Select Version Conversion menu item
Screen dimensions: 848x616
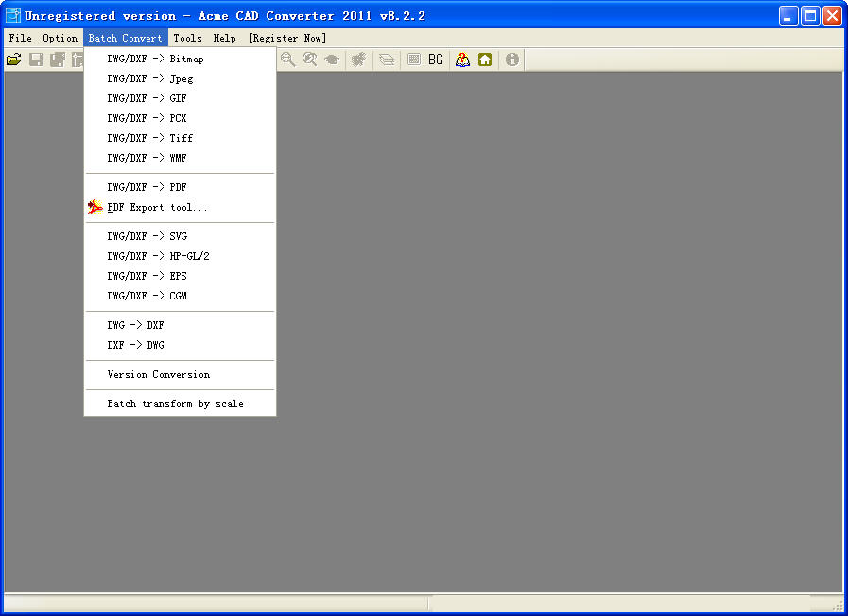coord(158,374)
